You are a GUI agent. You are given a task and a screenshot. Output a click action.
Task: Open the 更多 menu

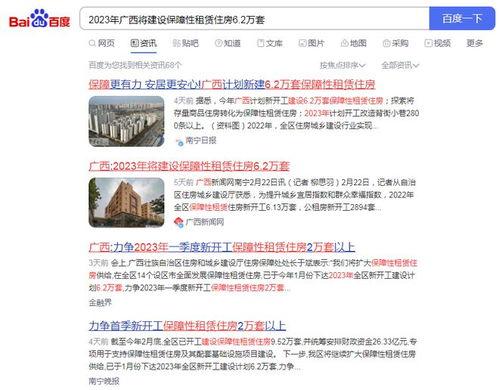[x=474, y=43]
